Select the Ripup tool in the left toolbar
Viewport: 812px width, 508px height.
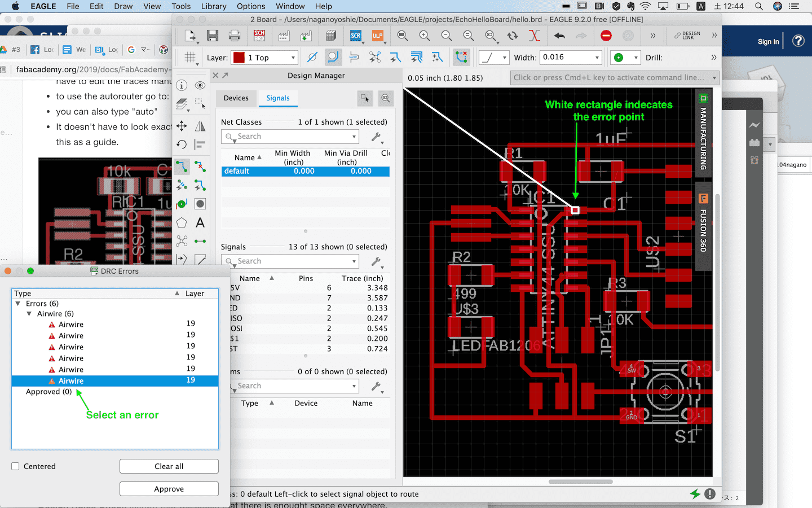pyautogui.click(x=200, y=166)
